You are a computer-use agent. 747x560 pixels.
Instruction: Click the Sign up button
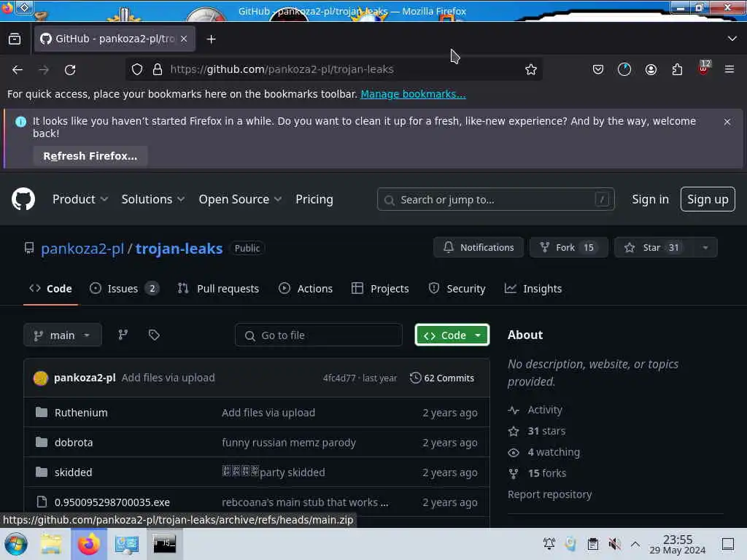(708, 199)
